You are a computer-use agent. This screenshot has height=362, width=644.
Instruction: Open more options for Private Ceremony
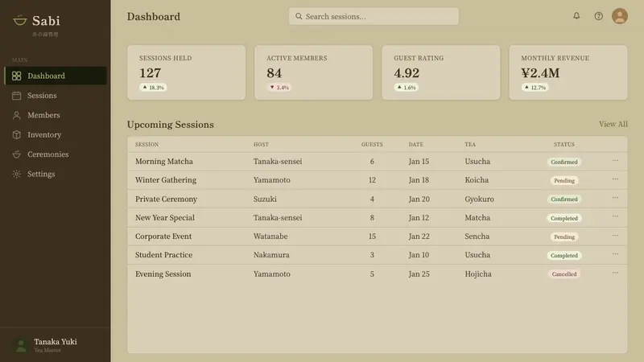[x=615, y=198]
